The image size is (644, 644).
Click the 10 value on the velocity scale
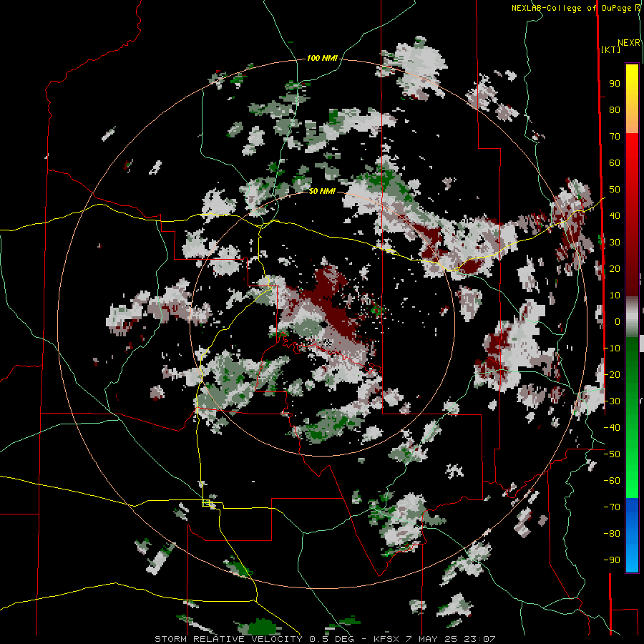pos(615,296)
